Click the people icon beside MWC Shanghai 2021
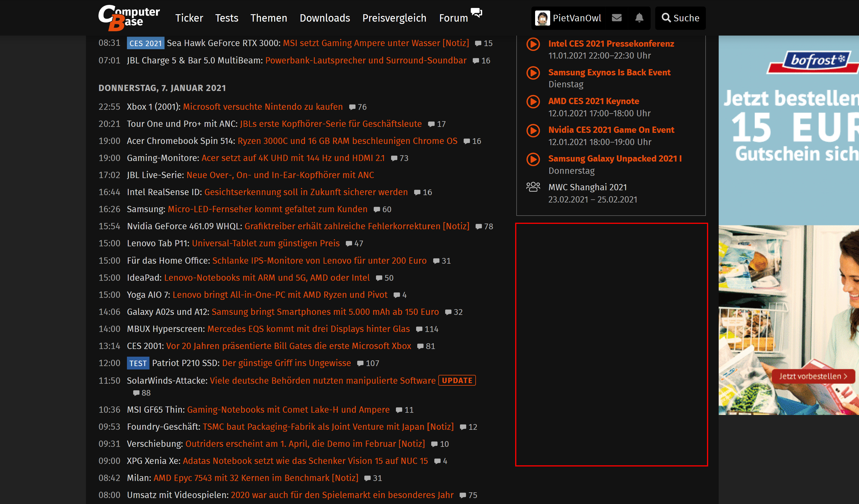 click(x=533, y=187)
